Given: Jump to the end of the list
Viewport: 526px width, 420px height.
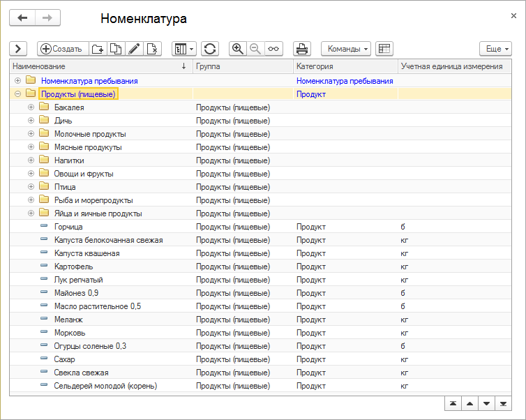Looking at the screenshot, I should click(x=504, y=404).
